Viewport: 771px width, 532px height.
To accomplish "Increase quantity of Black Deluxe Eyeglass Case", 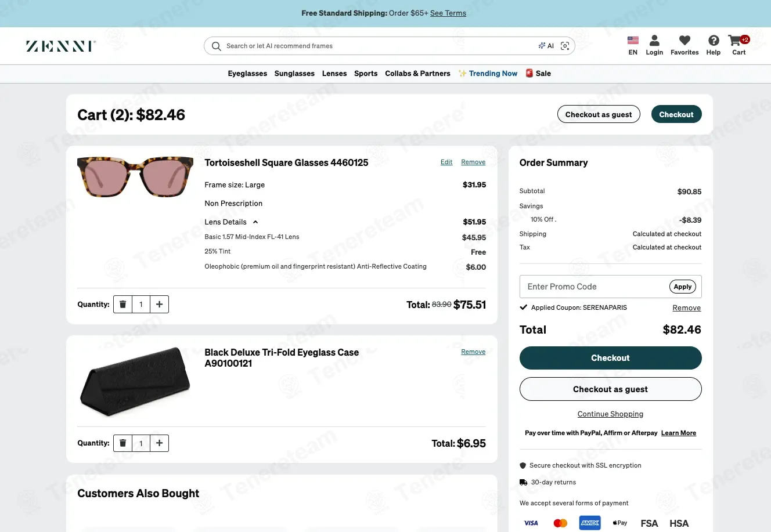I will (x=159, y=443).
